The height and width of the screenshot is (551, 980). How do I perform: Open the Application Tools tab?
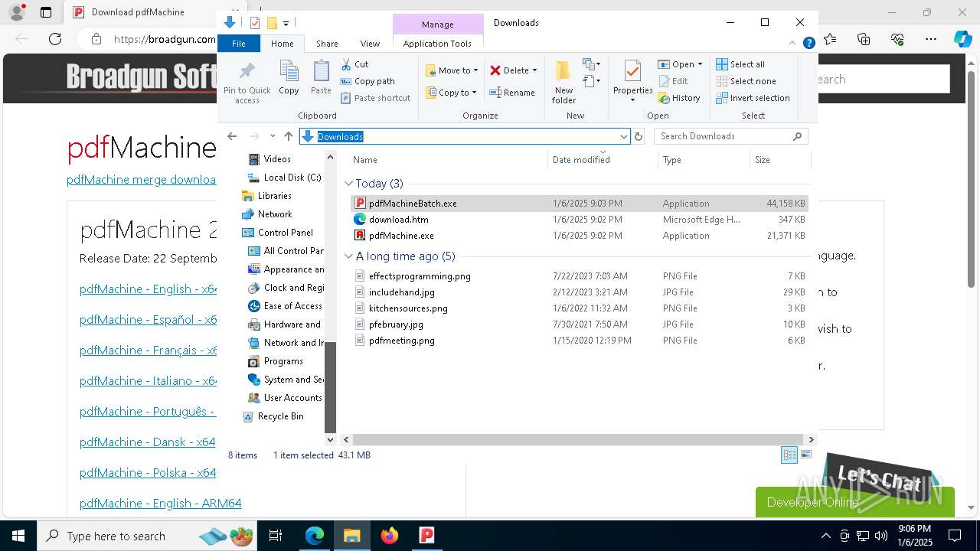tap(437, 44)
